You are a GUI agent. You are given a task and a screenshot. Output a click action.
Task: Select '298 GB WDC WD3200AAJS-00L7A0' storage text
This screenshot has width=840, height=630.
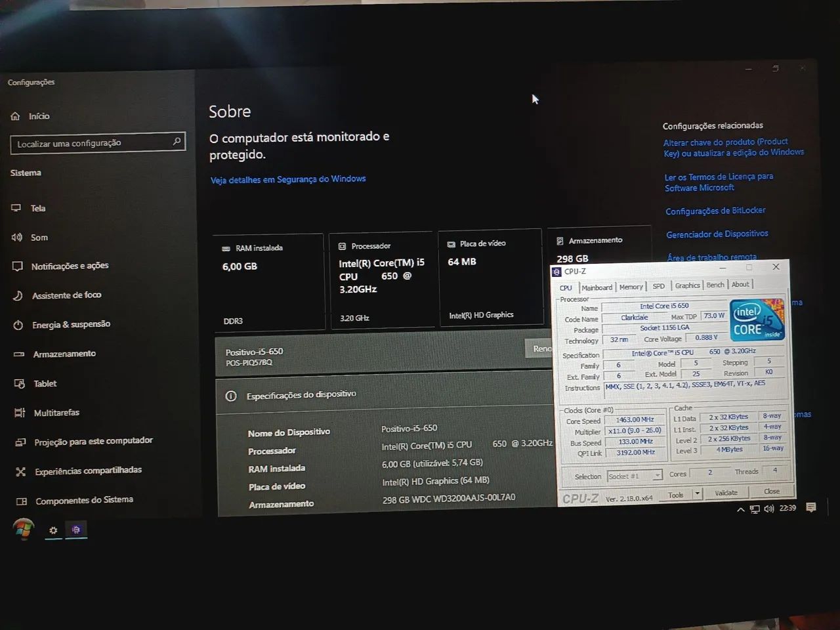(x=449, y=499)
